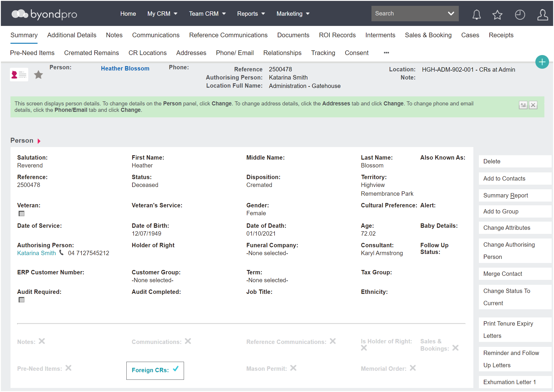The width and height of the screenshot is (554, 392).
Task: Close the green help message
Action: (x=533, y=105)
